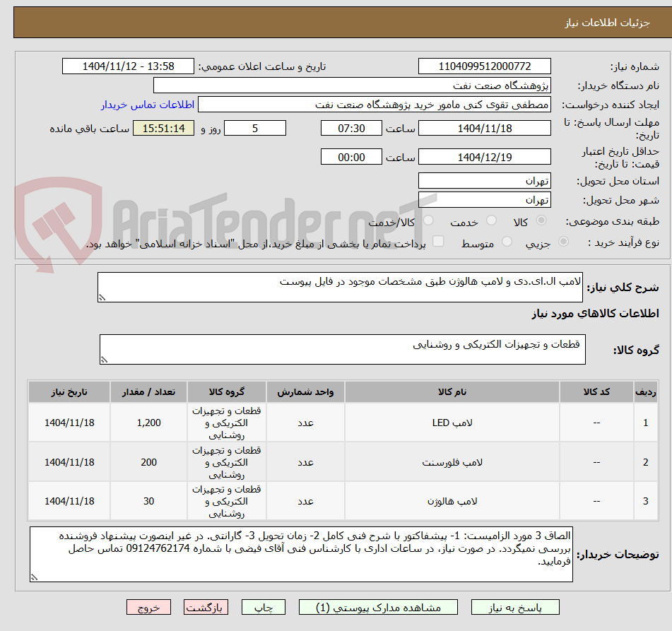
Task: Click the لامپ فلورسنت item name cell
Action: (x=452, y=462)
